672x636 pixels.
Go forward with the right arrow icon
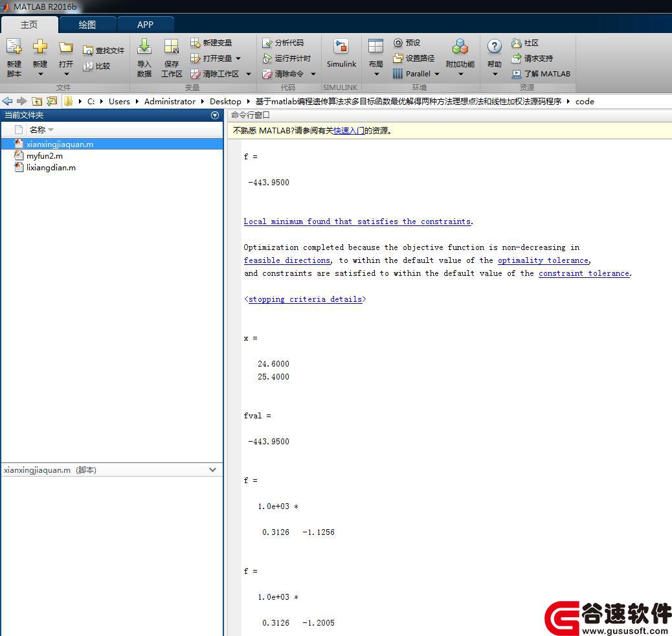[x=21, y=101]
